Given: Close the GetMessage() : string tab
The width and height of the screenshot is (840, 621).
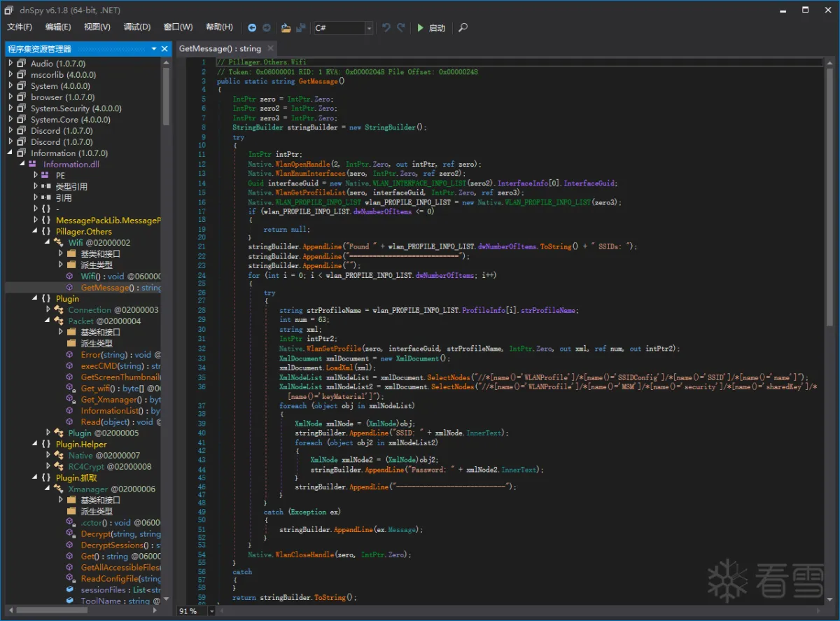Looking at the screenshot, I should point(269,49).
